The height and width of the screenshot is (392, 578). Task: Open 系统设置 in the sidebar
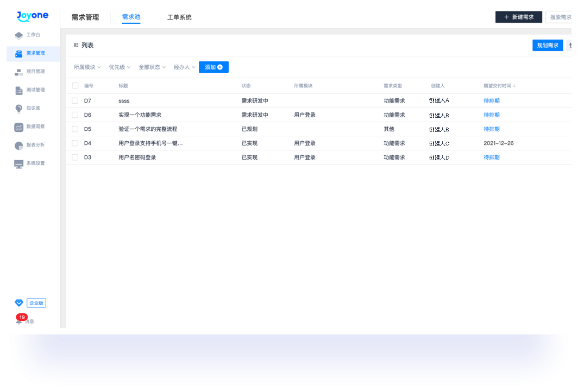35,163
